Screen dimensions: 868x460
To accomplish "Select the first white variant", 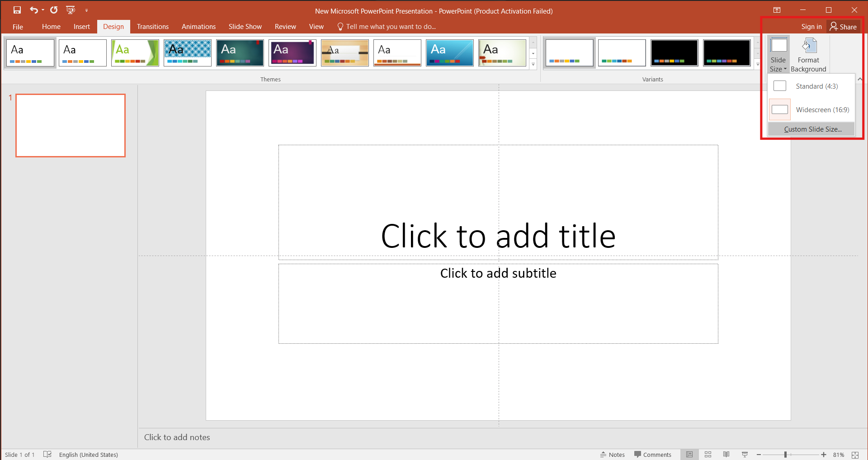I will click(x=570, y=53).
